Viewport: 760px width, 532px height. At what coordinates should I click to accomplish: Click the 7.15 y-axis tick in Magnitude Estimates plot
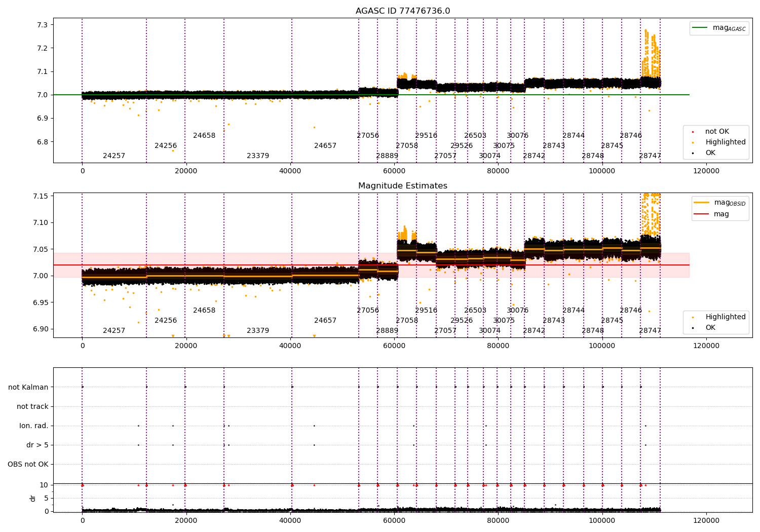[41, 196]
